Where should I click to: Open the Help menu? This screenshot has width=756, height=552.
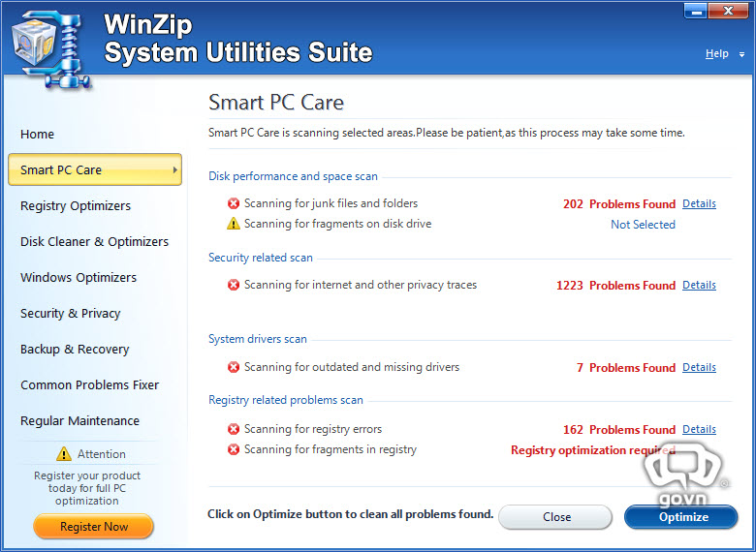click(x=717, y=53)
